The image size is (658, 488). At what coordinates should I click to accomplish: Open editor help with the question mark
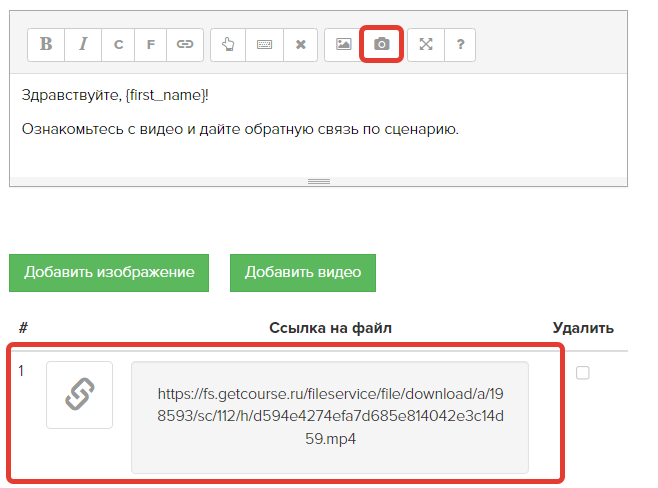pos(460,44)
